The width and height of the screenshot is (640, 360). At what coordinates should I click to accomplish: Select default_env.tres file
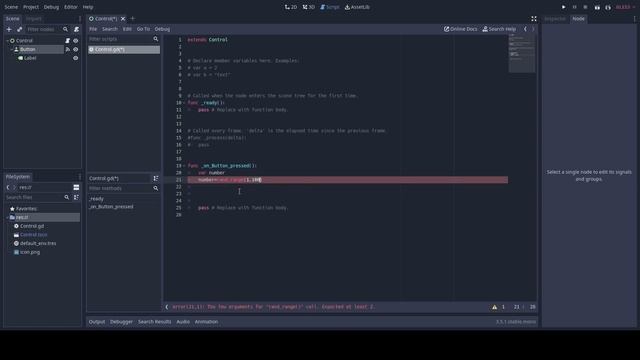(38, 243)
